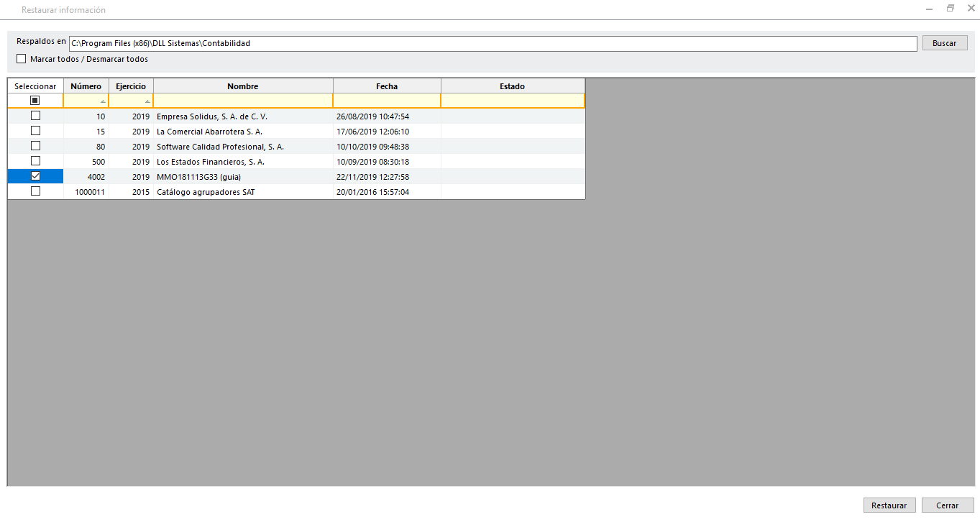The image size is (980, 522).
Task: Click inside the Respaldos en path field
Action: [493, 44]
